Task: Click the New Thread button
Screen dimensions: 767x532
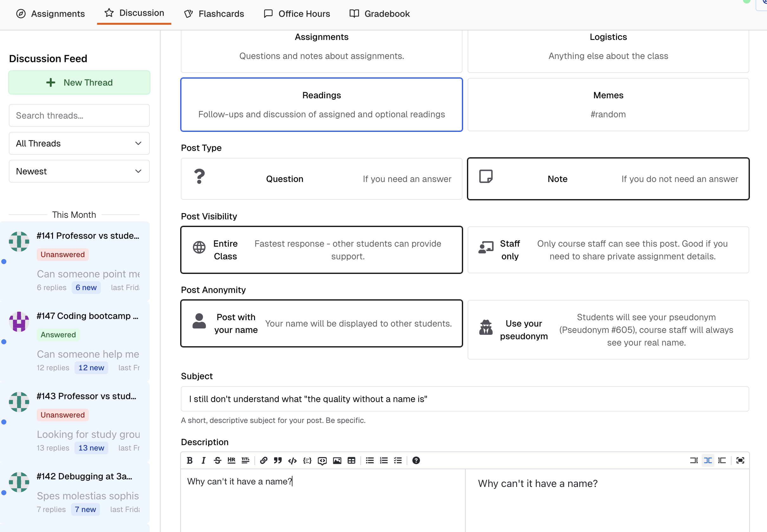Action: click(79, 82)
